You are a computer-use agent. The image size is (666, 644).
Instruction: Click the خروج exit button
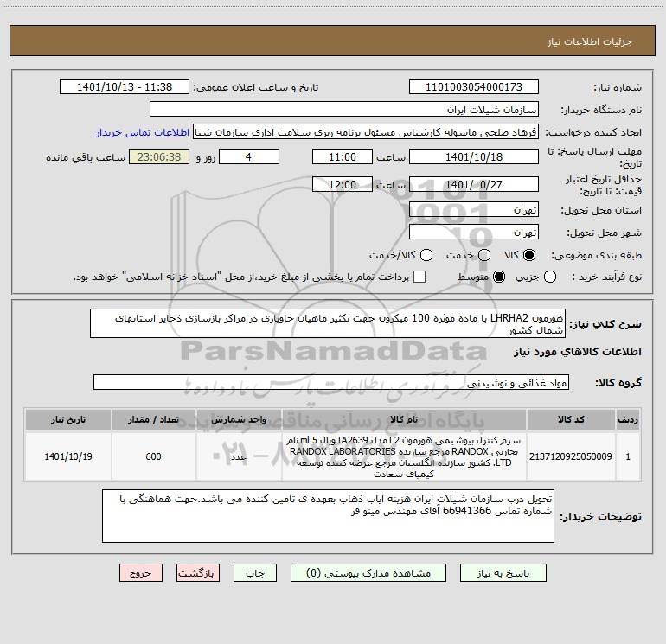[x=141, y=572]
